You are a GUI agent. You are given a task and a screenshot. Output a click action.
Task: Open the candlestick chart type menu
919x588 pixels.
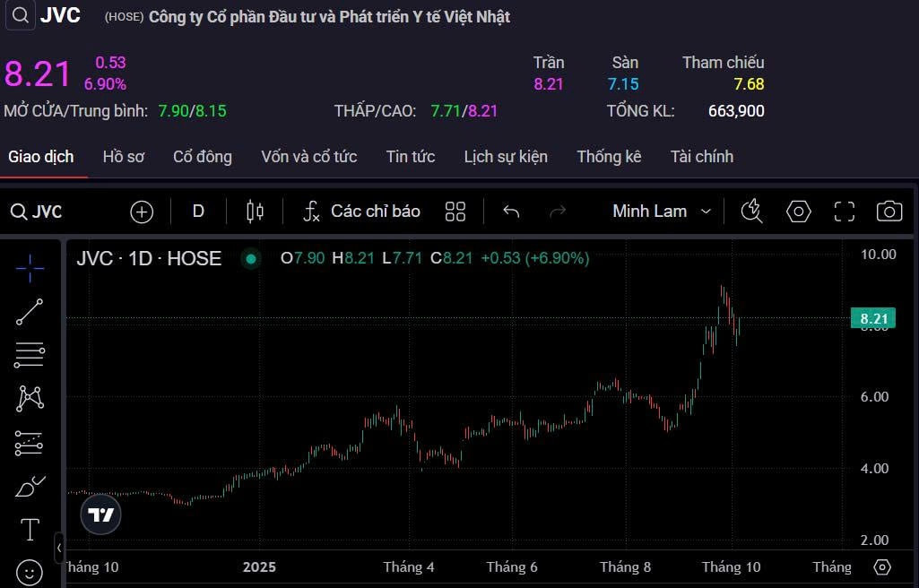(255, 212)
